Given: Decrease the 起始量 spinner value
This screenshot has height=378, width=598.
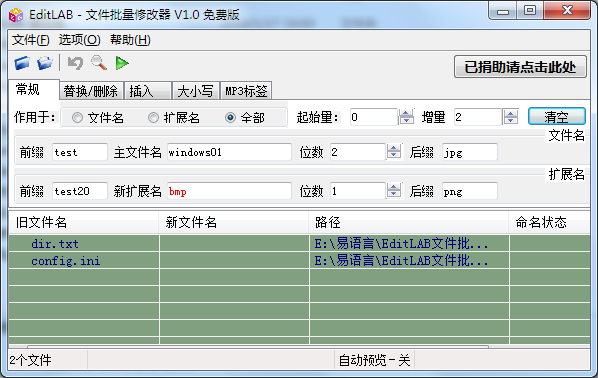Looking at the screenshot, I should coord(406,121).
